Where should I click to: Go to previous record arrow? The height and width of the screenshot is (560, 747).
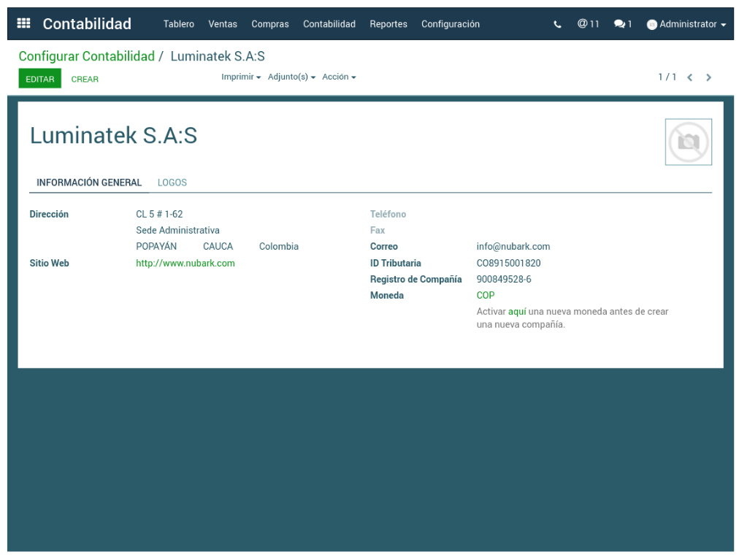[689, 77]
